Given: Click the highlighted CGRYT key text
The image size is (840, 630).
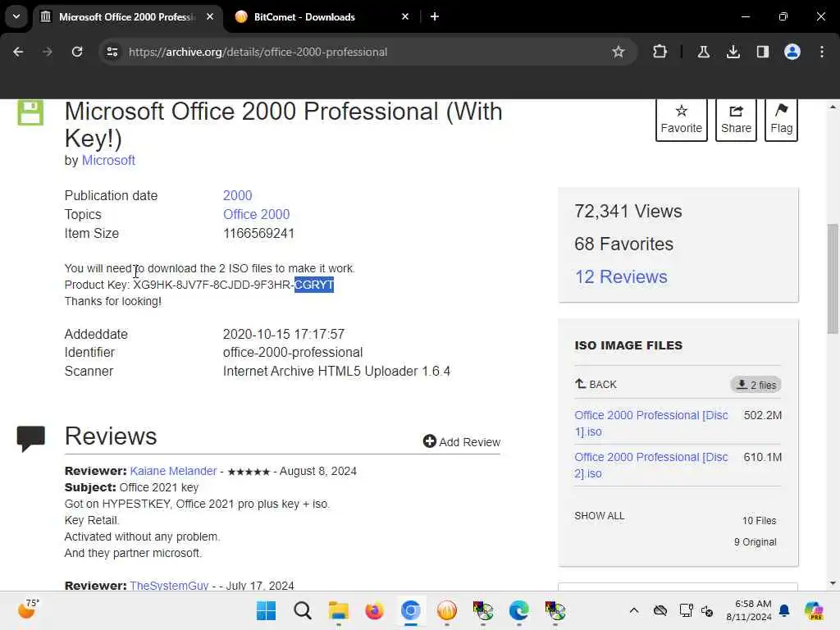Looking at the screenshot, I should (314, 285).
